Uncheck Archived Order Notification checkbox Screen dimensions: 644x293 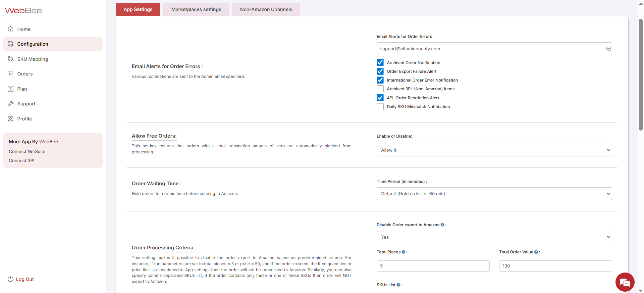pos(380,63)
